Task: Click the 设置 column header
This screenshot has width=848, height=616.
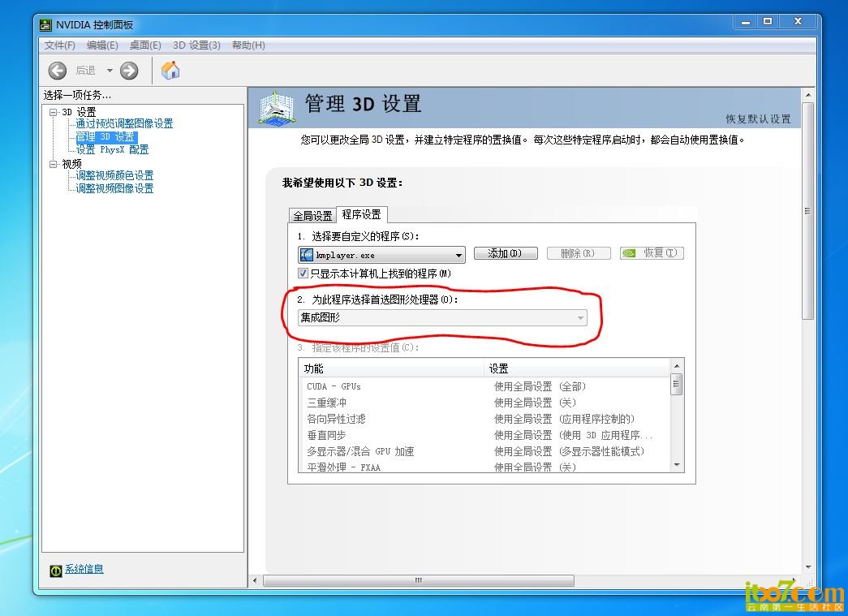Action: (576, 368)
